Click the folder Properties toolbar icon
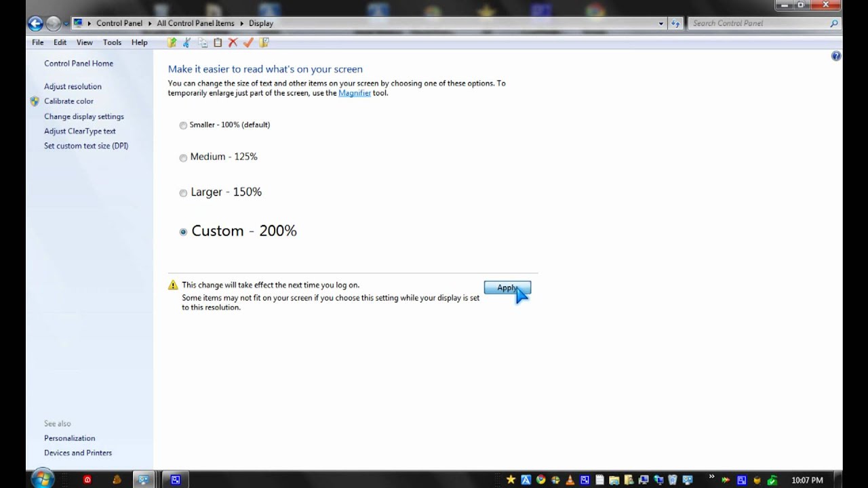 tap(264, 42)
